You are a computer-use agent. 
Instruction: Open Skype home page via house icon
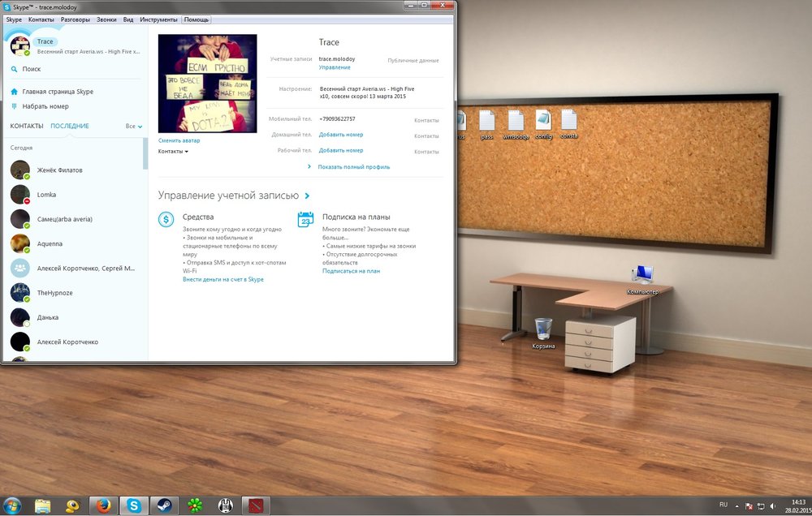click(15, 92)
